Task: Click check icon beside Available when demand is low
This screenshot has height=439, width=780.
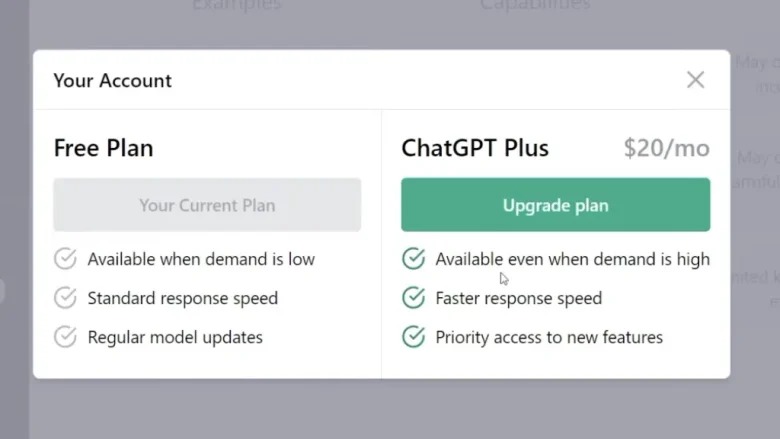Action: pyautogui.click(x=65, y=259)
